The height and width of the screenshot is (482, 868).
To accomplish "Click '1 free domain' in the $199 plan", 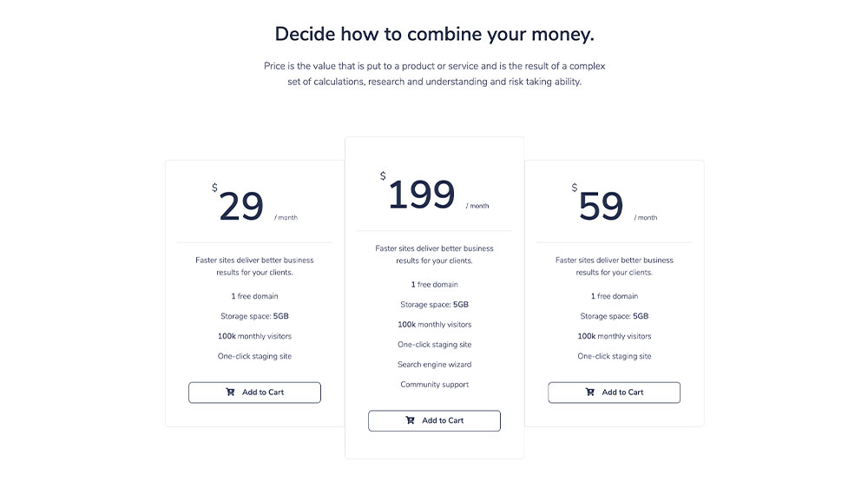I will click(435, 285).
